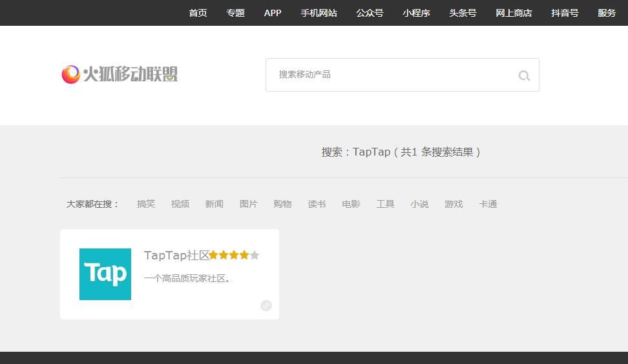
Task: Go to 首页 in top navigation
Action: [198, 13]
